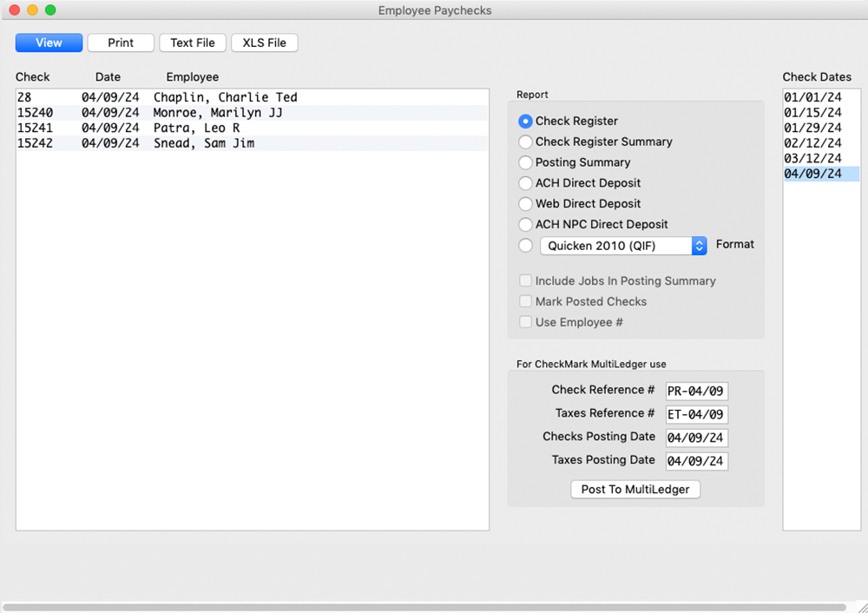The image size is (868, 613).
Task: Switch to the Print output mode
Action: (121, 42)
